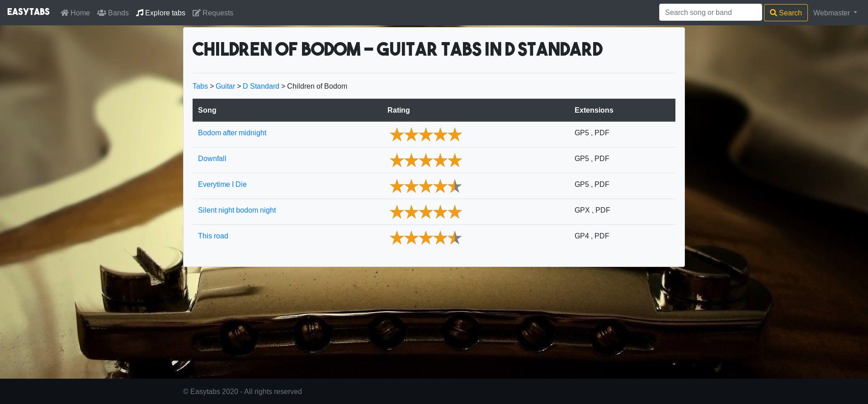Screen dimensions: 868x404
Task: Open the This road song link
Action: [213, 236]
